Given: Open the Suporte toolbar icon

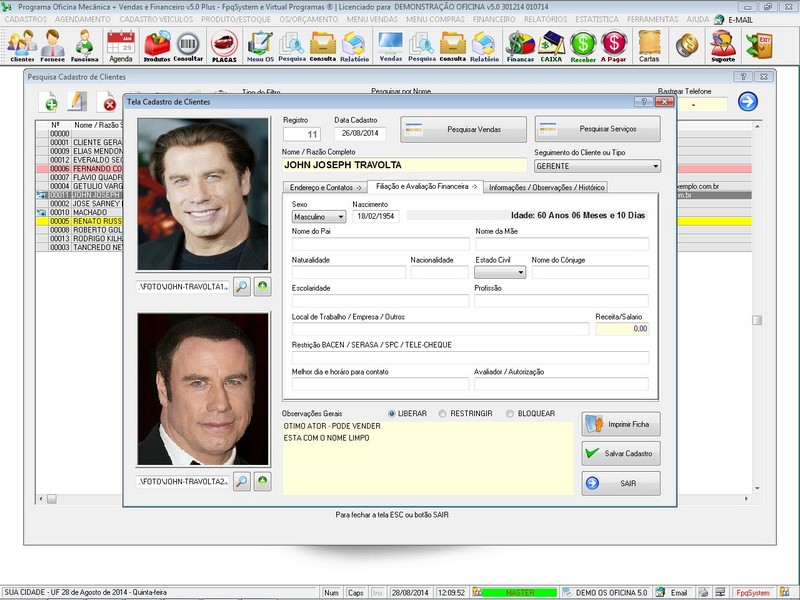Looking at the screenshot, I should tap(722, 45).
